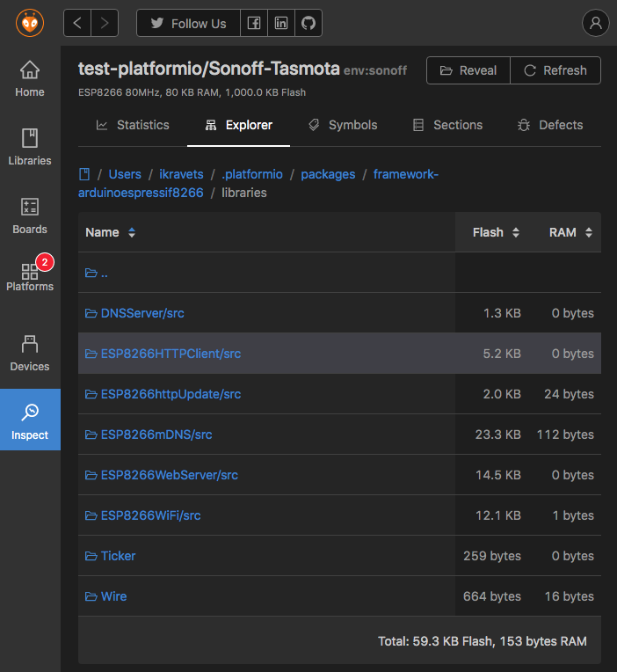
Task: Open the ESP8266HTTPClient/src folder
Action: 163,354
